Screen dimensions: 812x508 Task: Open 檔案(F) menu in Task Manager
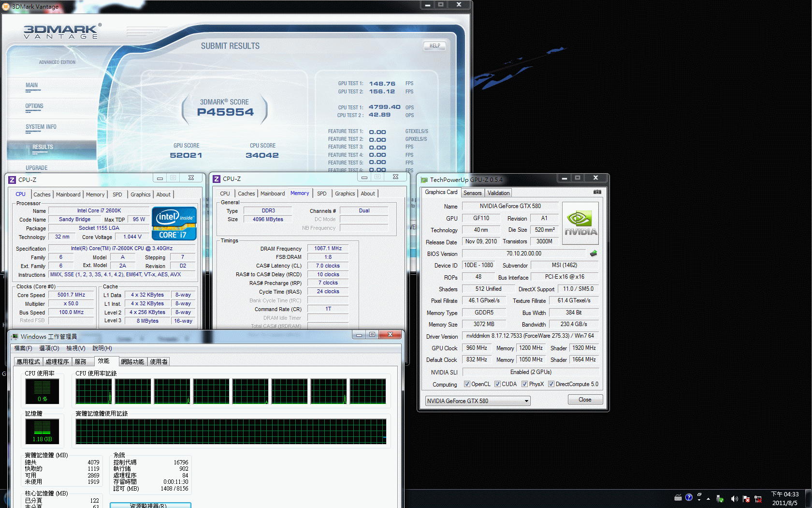[x=23, y=348]
